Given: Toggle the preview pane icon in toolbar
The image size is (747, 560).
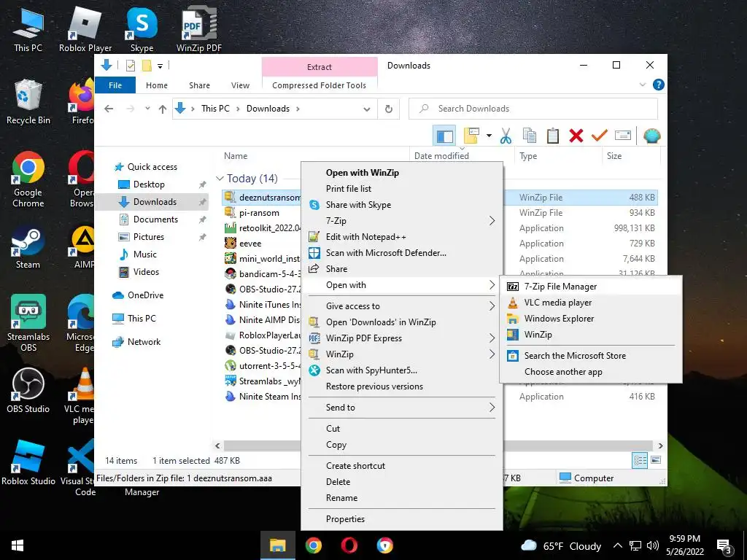Looking at the screenshot, I should (444, 136).
